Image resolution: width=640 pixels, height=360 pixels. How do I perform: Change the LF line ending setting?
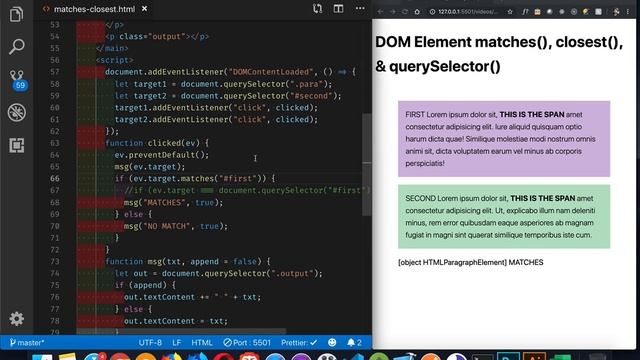click(176, 342)
